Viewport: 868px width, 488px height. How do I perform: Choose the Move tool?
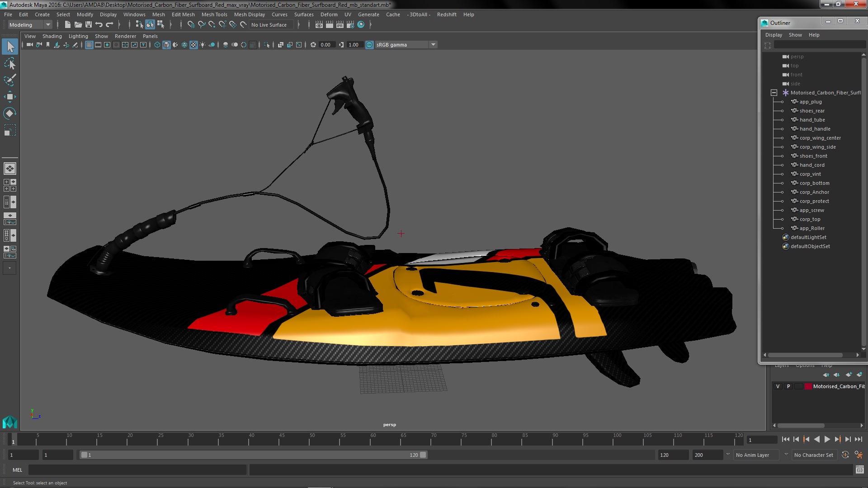(10, 97)
